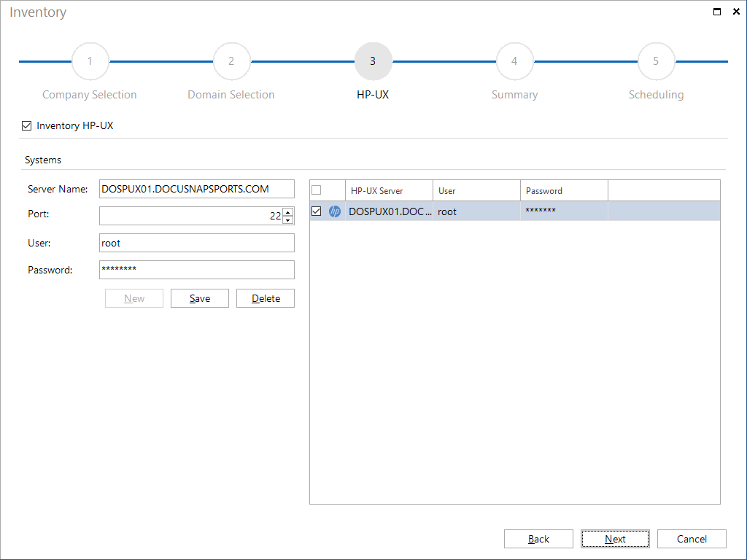Screen dimensions: 747x560
Task: Click the masked password cell in the table
Action: (564, 211)
